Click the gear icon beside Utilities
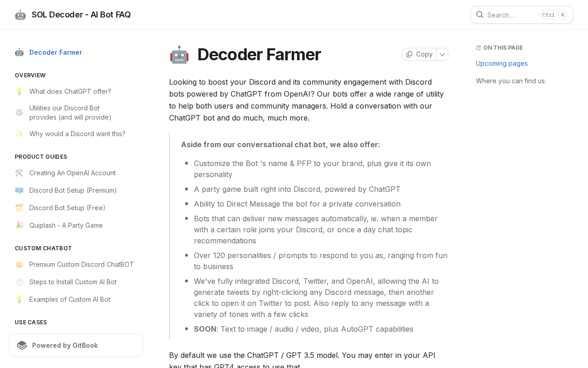 pyautogui.click(x=19, y=113)
